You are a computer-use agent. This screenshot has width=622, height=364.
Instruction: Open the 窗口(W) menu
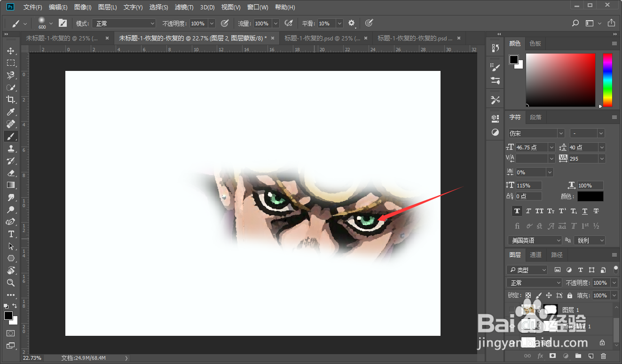pyautogui.click(x=258, y=7)
